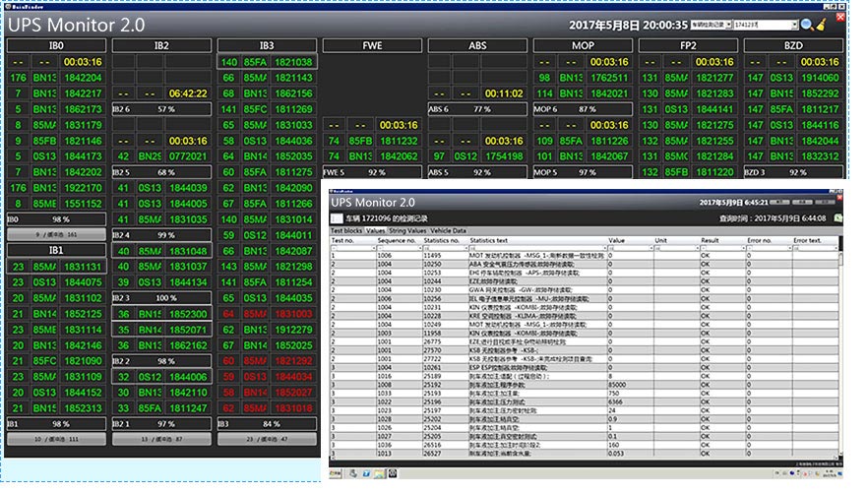This screenshot has height=493, width=868.
Task: Click the printer icon on the taskbar
Action: point(352,473)
